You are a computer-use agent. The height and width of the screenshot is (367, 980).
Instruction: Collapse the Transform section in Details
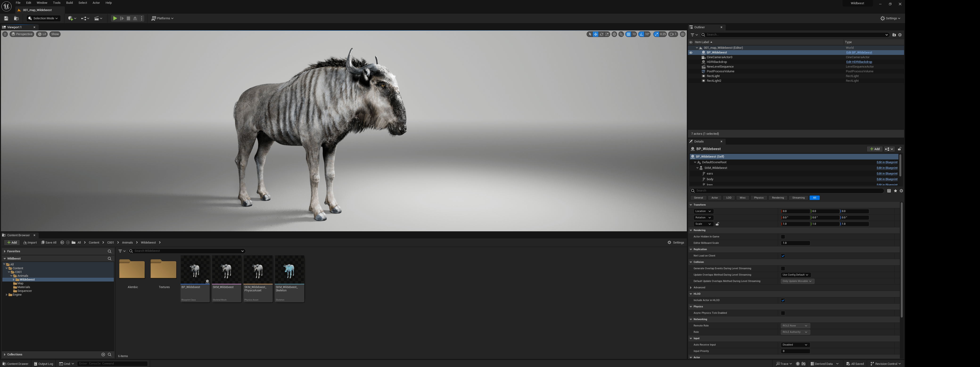click(691, 205)
